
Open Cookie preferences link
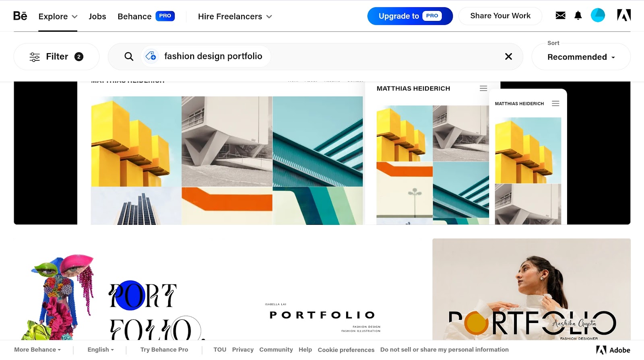pos(346,350)
